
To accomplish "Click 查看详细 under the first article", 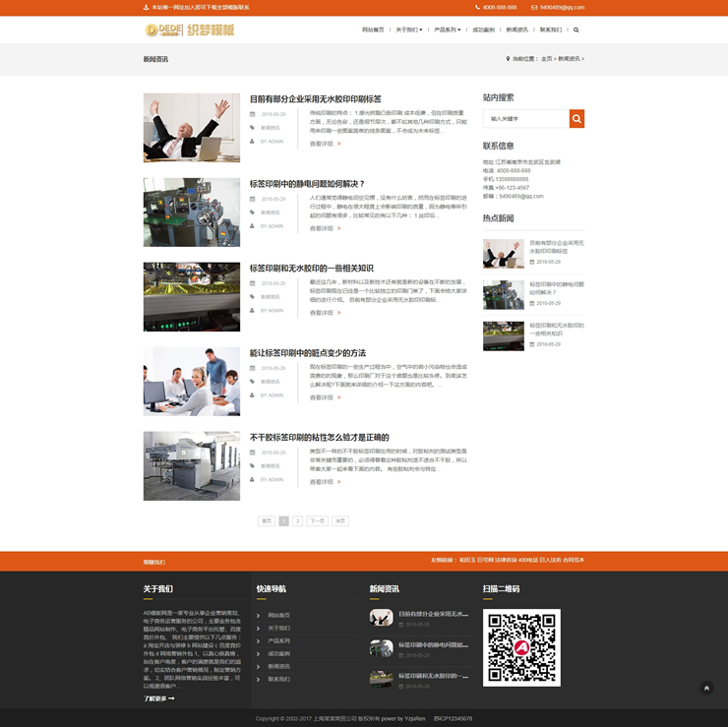I will tap(325, 144).
